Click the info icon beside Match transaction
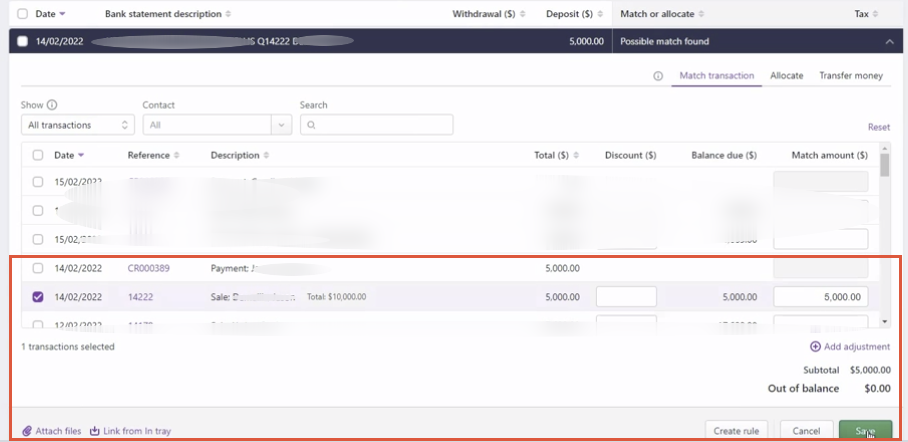The image size is (908, 442). (658, 76)
